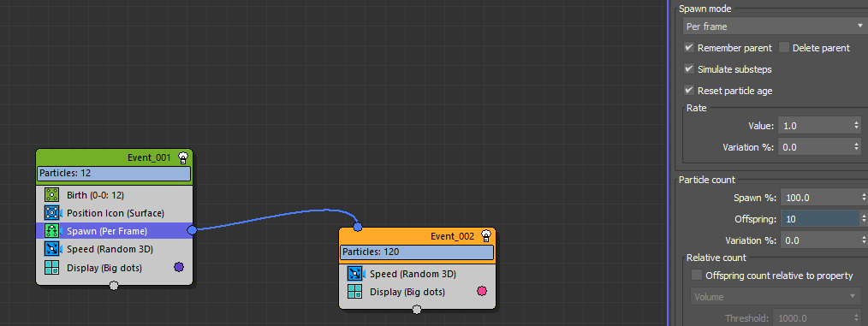The height and width of the screenshot is (326, 868).
Task: Toggle the Reset particle age checkbox
Action: [x=689, y=90]
